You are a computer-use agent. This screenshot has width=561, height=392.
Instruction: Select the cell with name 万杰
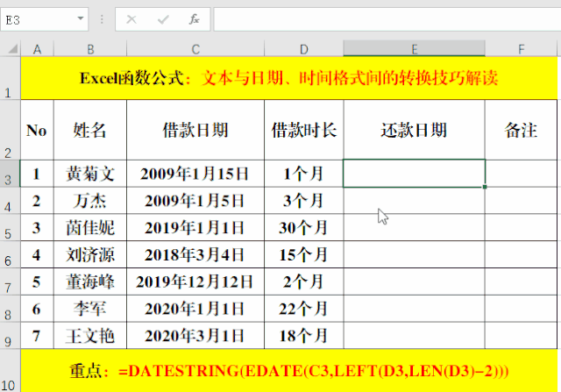click(x=90, y=201)
